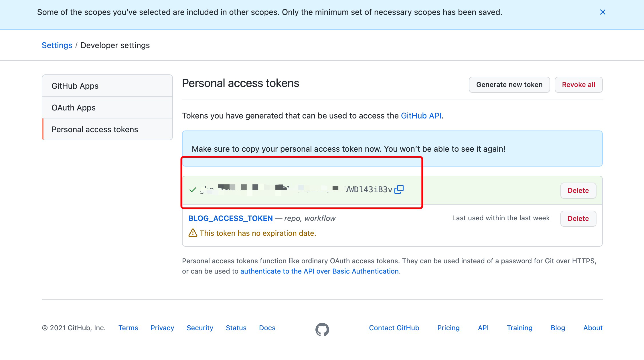
Task: Open Contact GitHub footer link
Action: coord(394,328)
